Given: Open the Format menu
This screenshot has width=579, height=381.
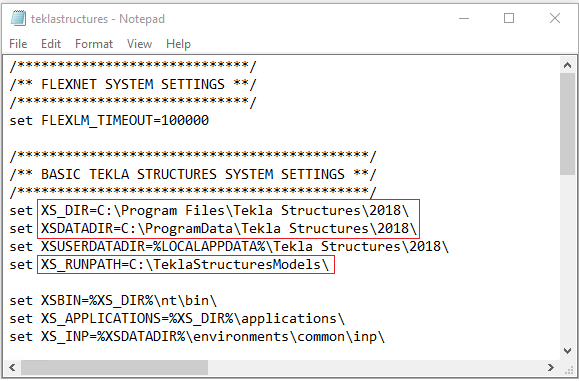Looking at the screenshot, I should click(x=94, y=44).
